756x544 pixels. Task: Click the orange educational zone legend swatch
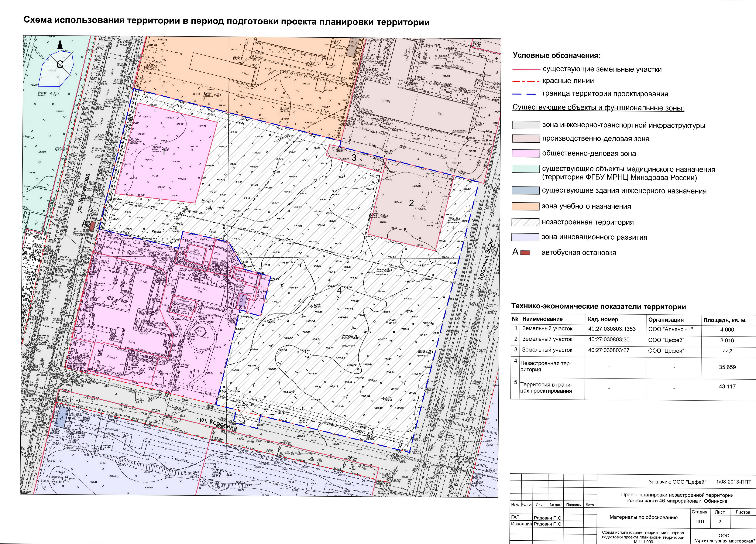coord(525,207)
